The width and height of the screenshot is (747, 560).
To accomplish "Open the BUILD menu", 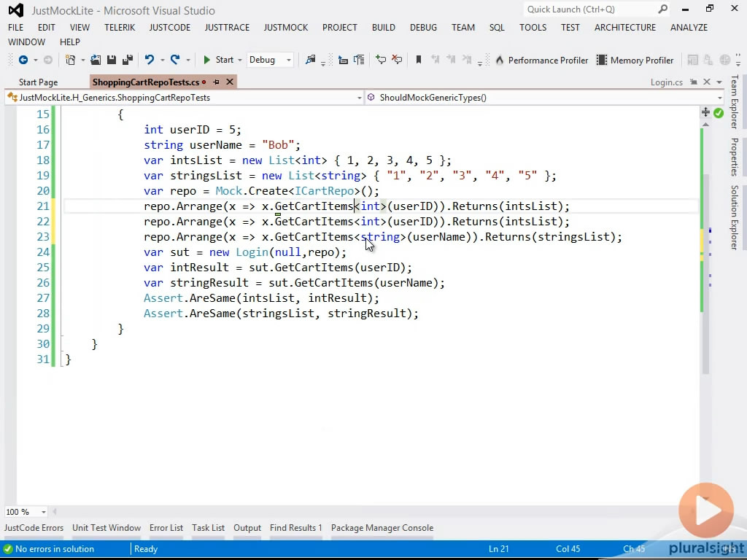I will (x=384, y=28).
